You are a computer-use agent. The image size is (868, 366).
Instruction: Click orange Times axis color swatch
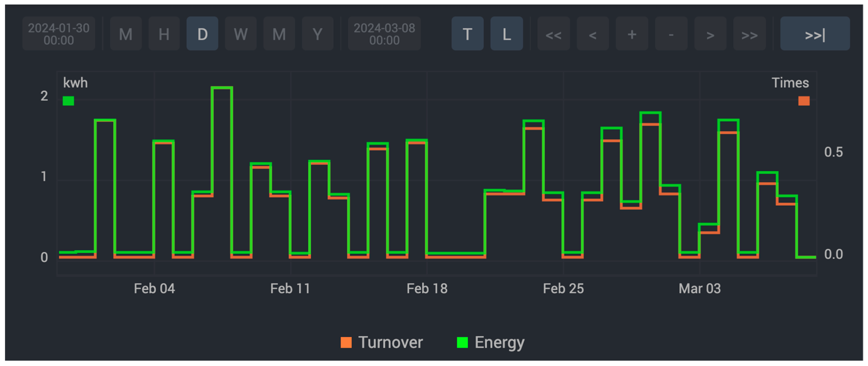804,101
